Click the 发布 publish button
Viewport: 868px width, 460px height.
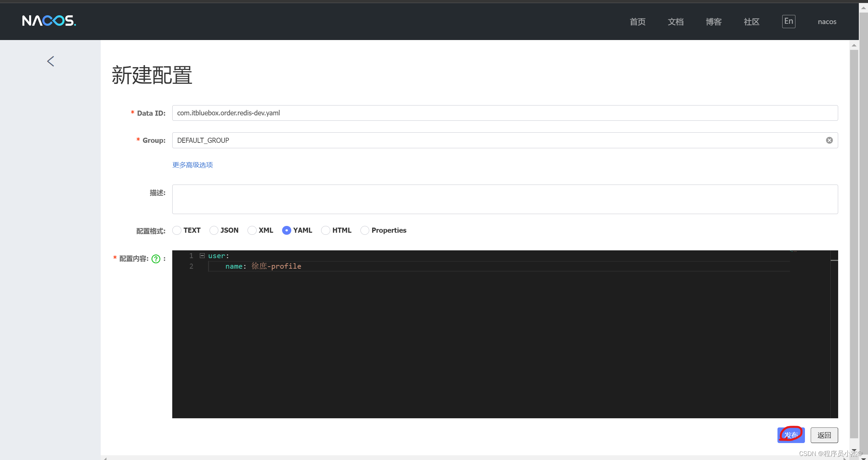click(x=791, y=435)
